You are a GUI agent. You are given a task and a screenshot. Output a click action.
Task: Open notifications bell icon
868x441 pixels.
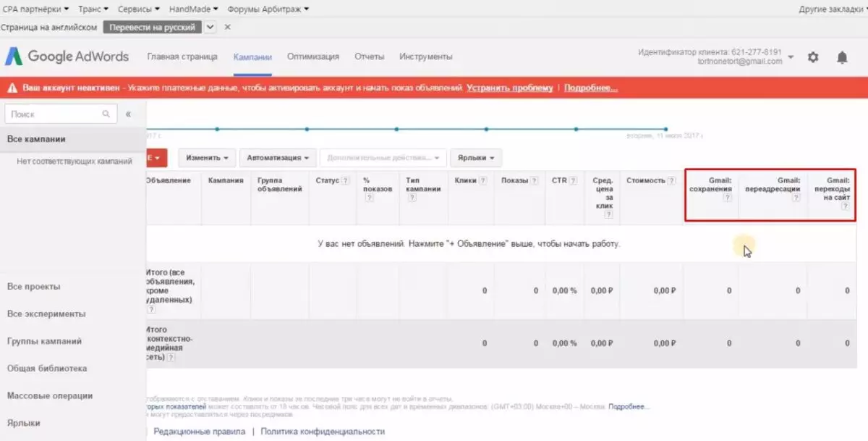point(842,57)
